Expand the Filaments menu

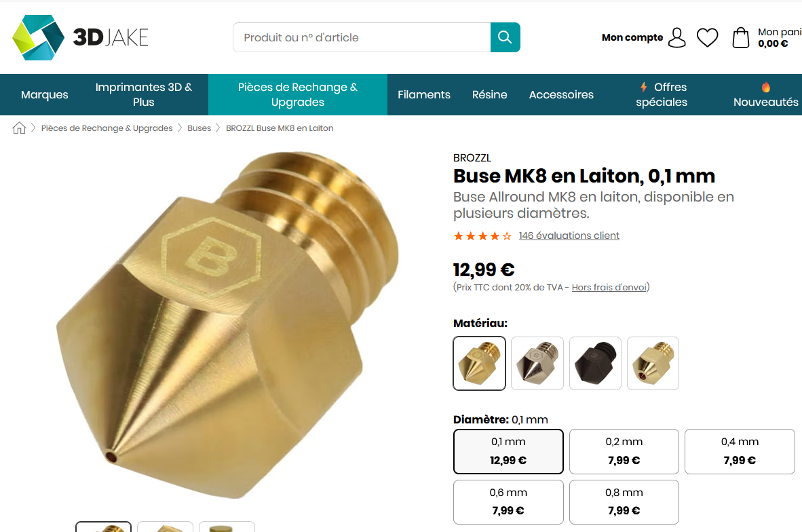click(x=424, y=94)
